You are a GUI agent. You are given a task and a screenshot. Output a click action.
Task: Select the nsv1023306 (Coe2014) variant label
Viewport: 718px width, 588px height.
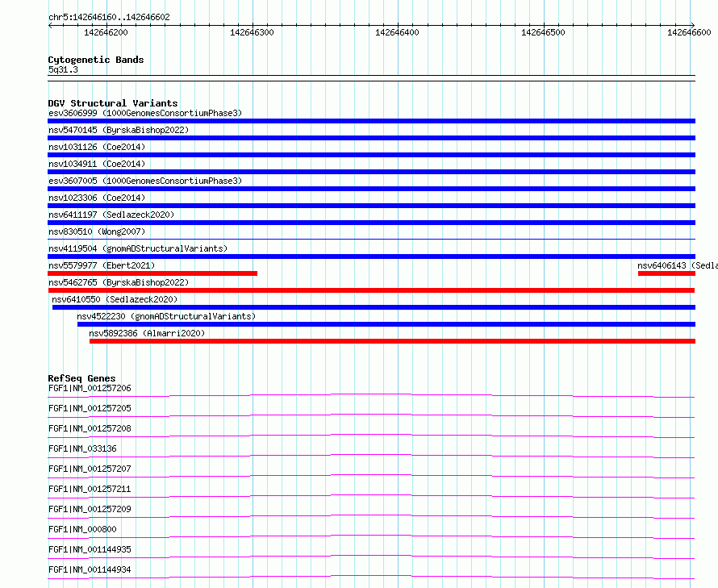click(97, 198)
